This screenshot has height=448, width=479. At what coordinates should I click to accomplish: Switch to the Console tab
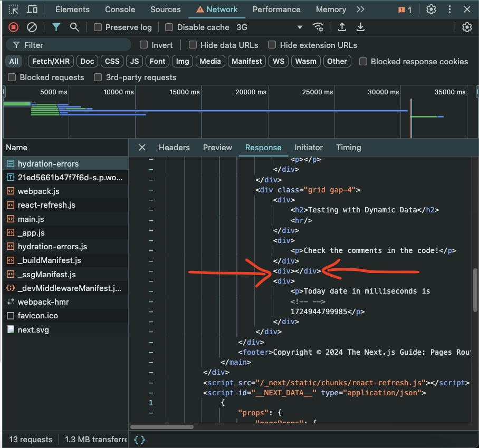pos(120,9)
